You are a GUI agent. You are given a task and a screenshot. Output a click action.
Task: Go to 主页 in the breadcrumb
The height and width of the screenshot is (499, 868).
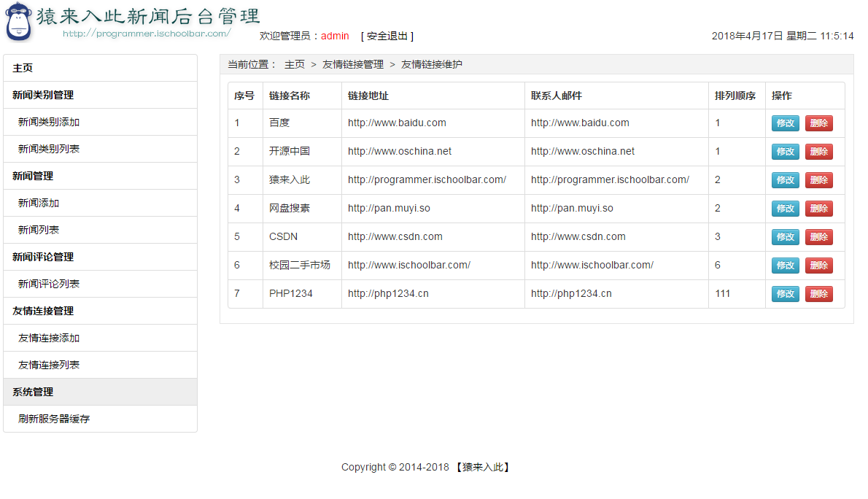click(295, 65)
